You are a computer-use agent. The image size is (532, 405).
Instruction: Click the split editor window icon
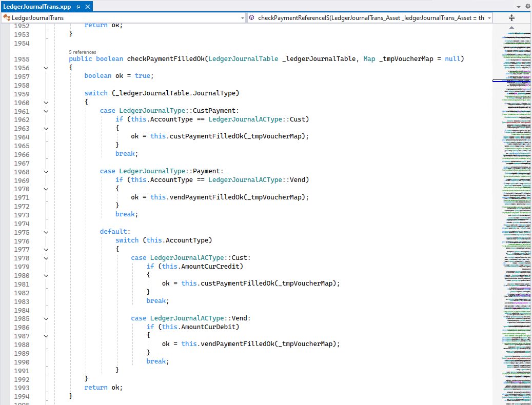pos(511,17)
